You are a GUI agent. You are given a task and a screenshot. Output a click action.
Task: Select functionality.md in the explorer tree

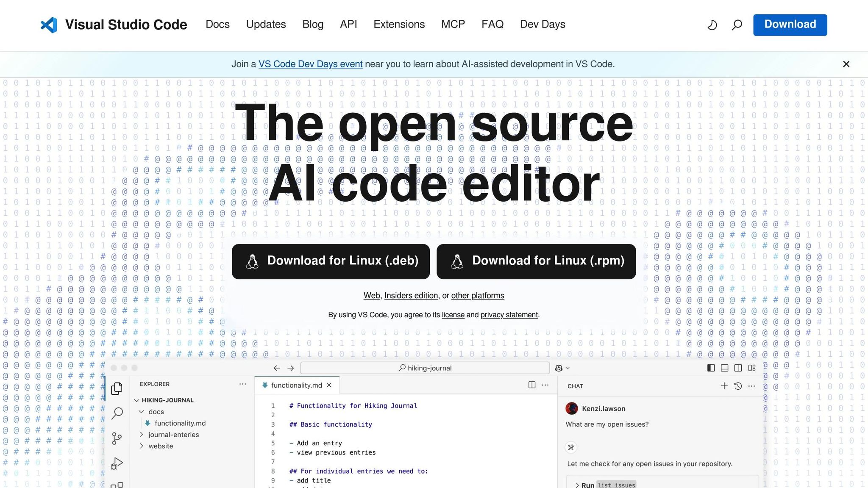pyautogui.click(x=180, y=423)
